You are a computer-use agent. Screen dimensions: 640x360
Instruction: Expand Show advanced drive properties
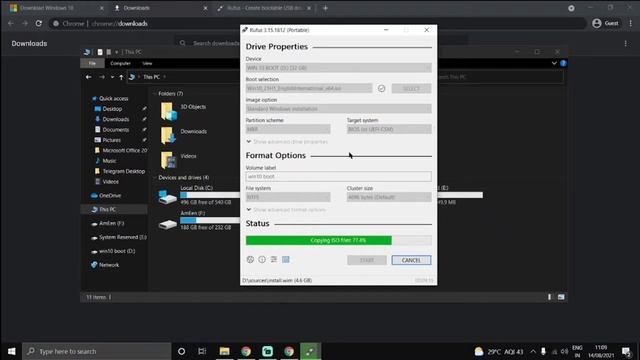[x=287, y=142]
